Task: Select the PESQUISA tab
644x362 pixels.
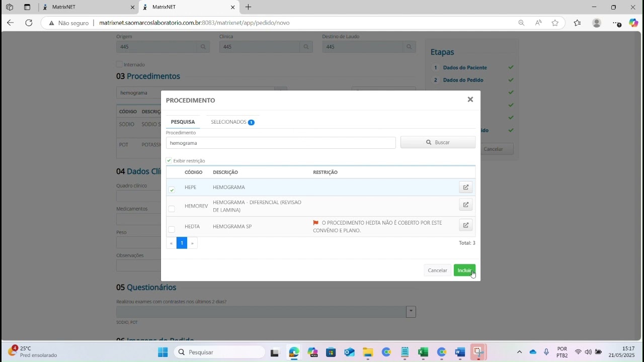Action: pyautogui.click(x=183, y=122)
